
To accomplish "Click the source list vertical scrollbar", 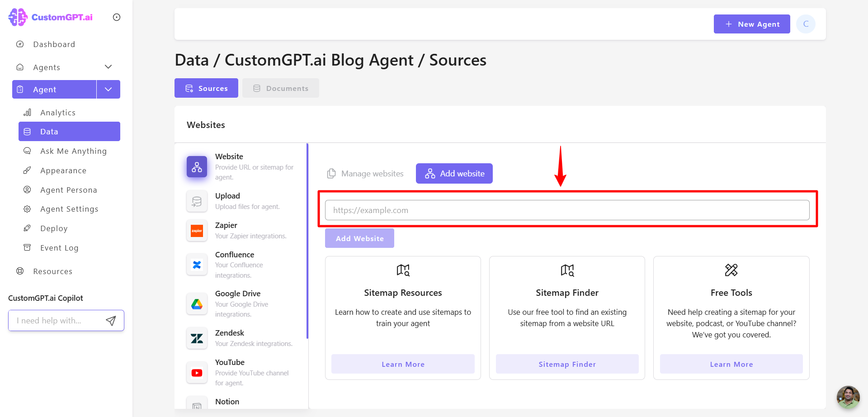I will click(x=307, y=241).
